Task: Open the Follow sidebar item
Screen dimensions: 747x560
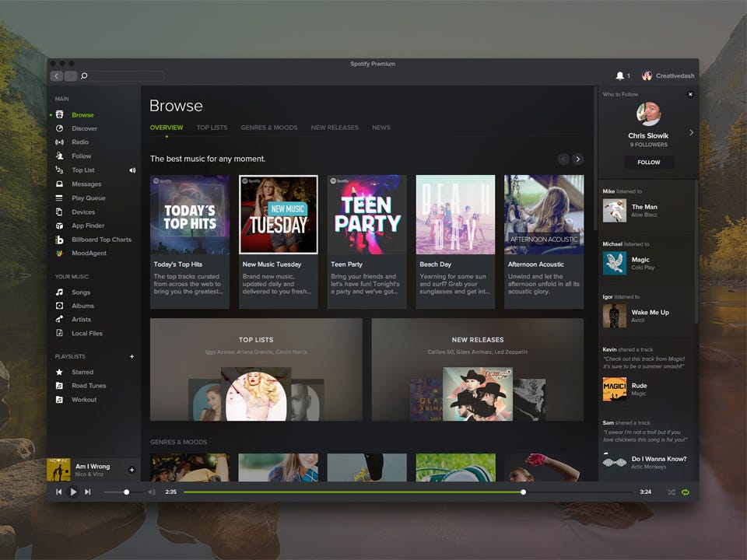Action: 82,156
